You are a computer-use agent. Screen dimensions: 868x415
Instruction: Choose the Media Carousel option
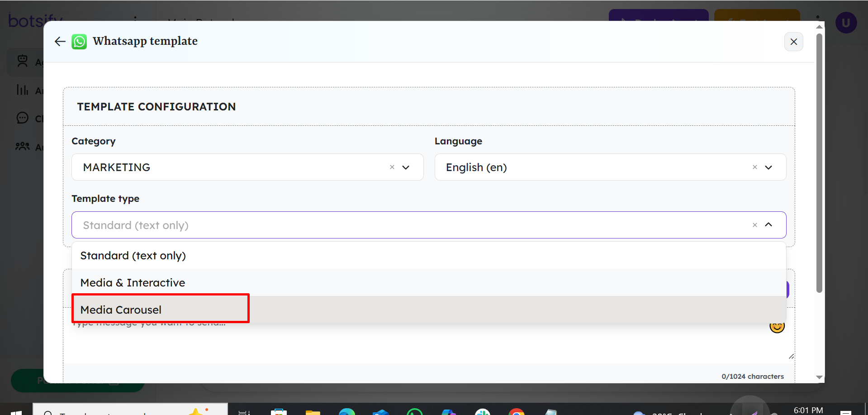(428, 310)
